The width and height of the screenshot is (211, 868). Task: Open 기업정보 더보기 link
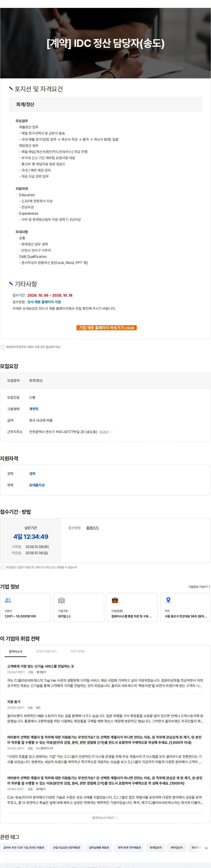click(x=199, y=587)
